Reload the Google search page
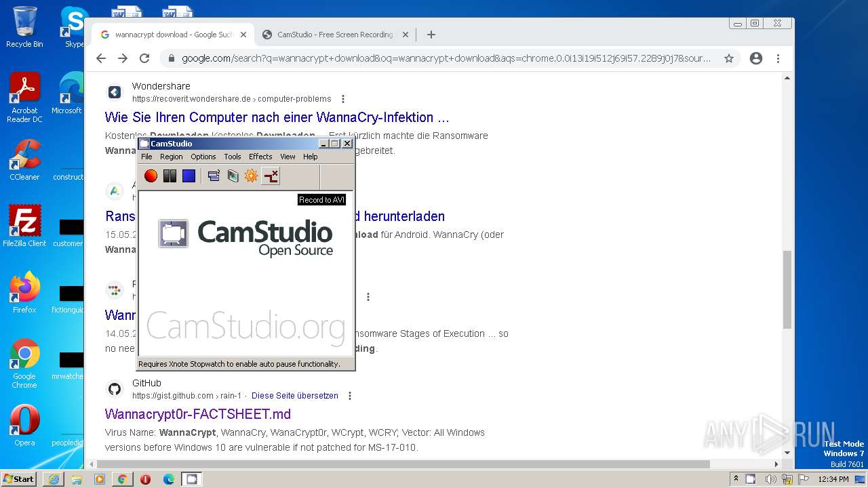The image size is (868, 488). tap(144, 58)
